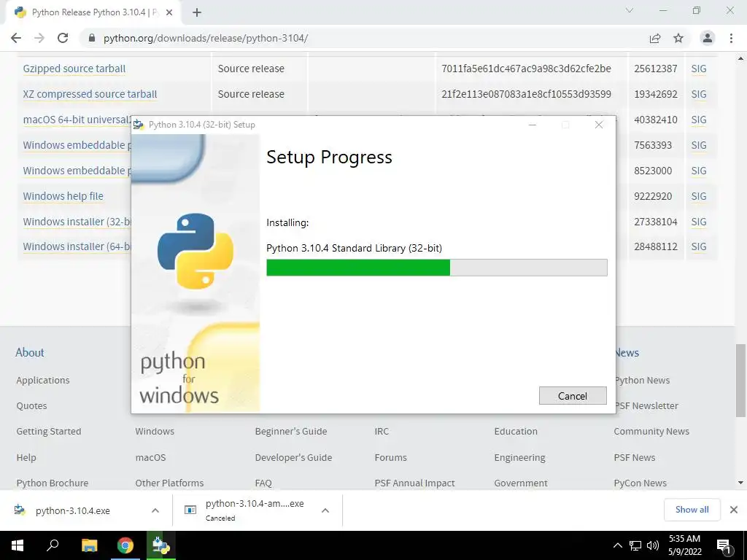Click SIG link for size 19342692 row
The width and height of the screenshot is (747, 560).
(x=699, y=94)
